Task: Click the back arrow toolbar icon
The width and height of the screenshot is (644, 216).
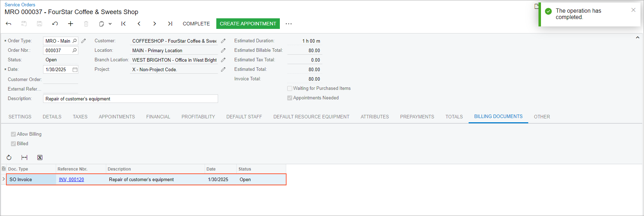Action: (x=8, y=24)
